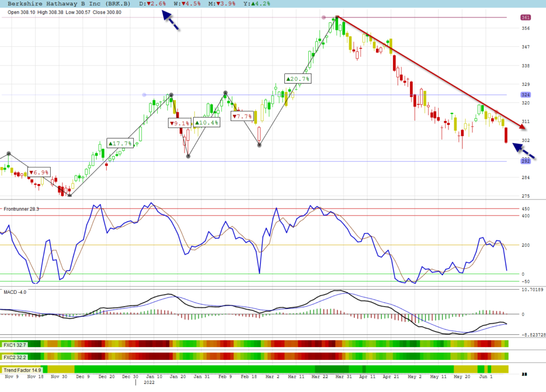Click the ▼6.9% swing label

point(38,172)
